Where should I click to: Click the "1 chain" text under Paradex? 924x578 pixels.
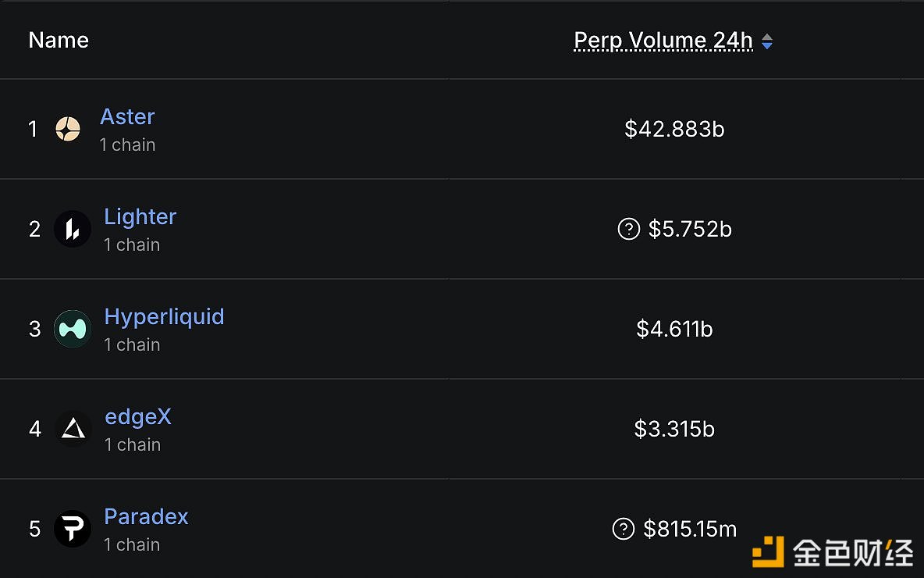pyautogui.click(x=132, y=544)
